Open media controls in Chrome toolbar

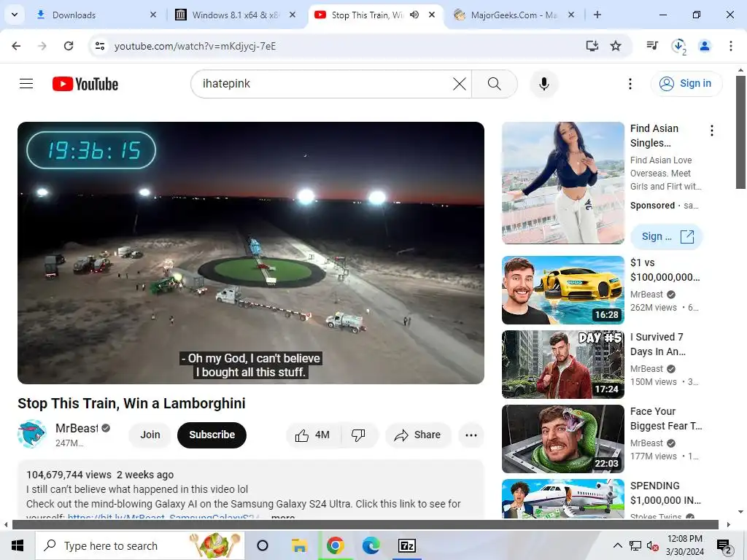[652, 46]
